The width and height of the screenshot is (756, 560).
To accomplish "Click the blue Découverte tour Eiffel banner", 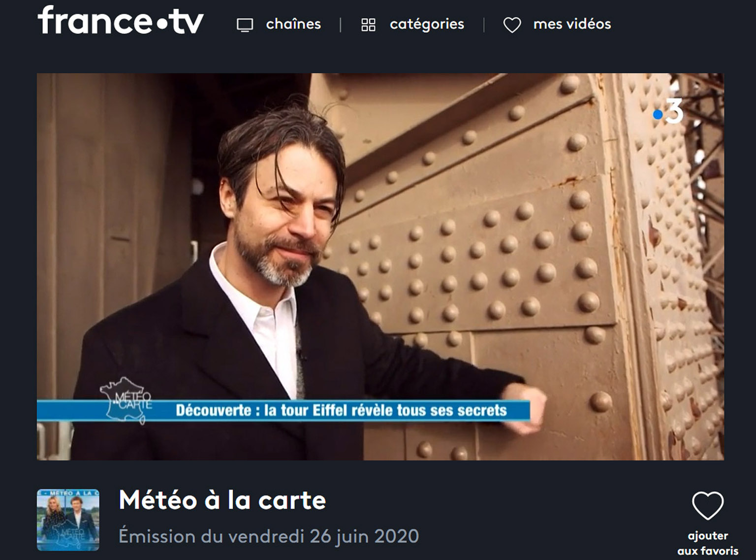I will (283, 411).
